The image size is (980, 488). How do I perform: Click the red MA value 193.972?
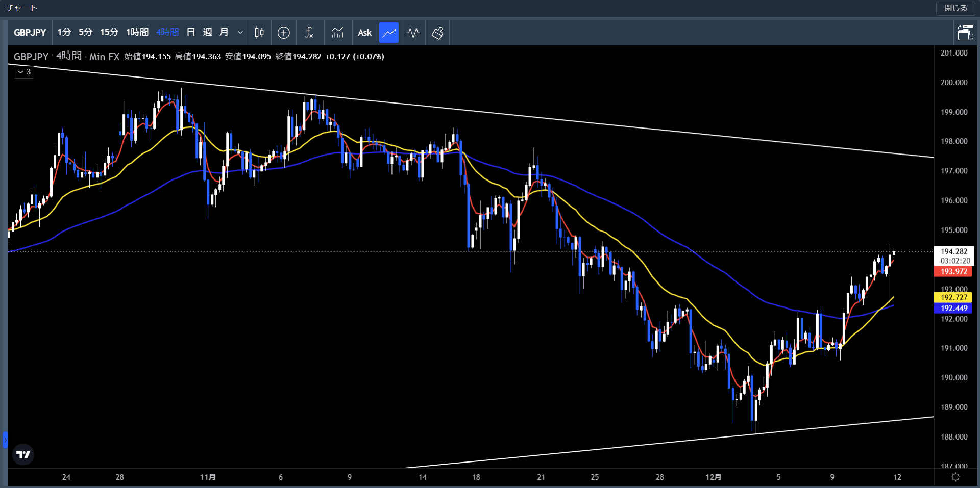(953, 272)
